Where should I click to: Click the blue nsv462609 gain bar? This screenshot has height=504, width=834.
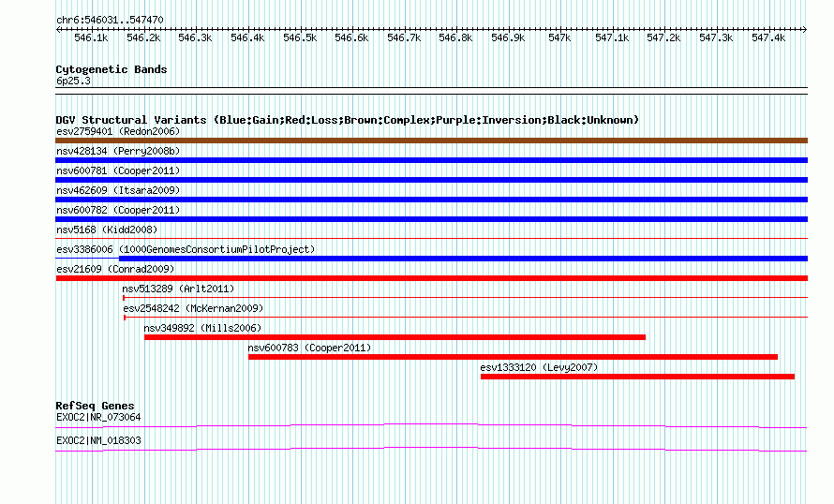[431, 200]
